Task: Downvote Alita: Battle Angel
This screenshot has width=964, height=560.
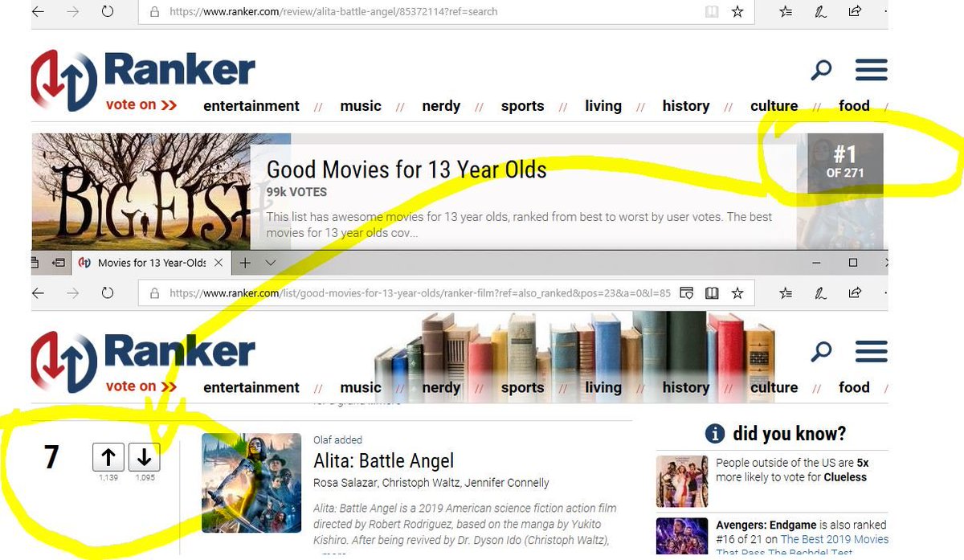Action: point(145,458)
